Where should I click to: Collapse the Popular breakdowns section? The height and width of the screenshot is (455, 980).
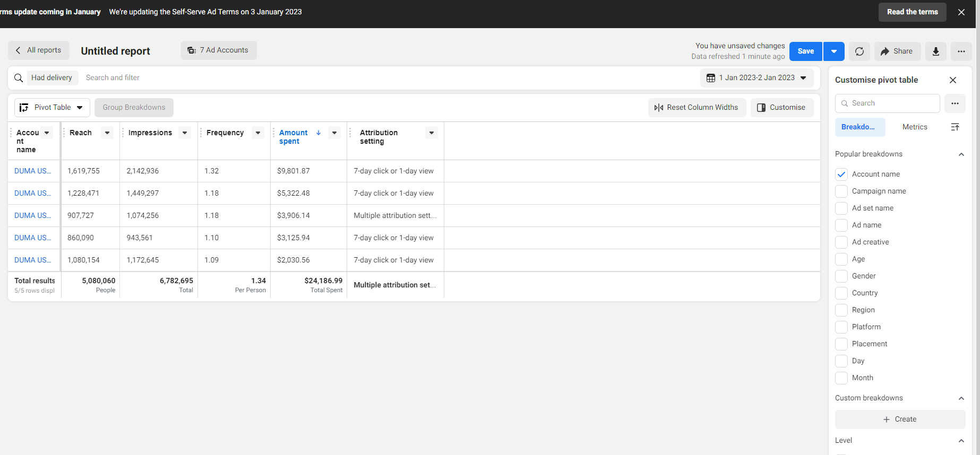pos(961,154)
